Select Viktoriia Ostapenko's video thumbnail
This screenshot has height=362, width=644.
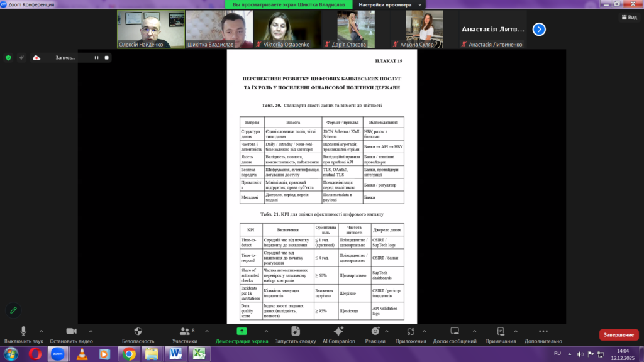pyautogui.click(x=287, y=29)
